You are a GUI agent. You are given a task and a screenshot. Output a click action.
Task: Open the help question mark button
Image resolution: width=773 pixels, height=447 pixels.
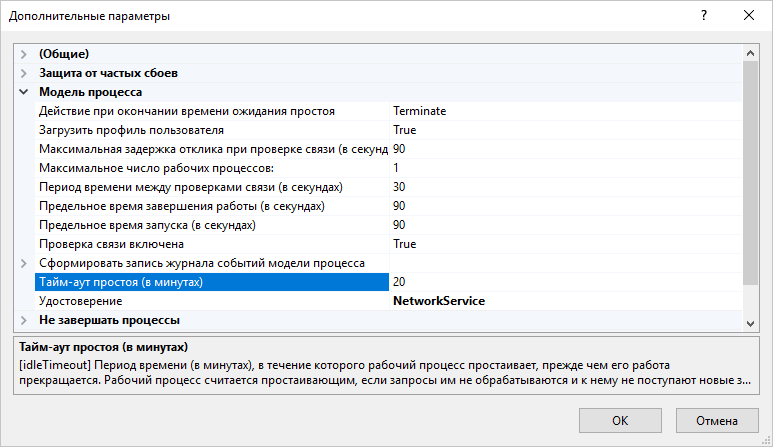tap(704, 16)
